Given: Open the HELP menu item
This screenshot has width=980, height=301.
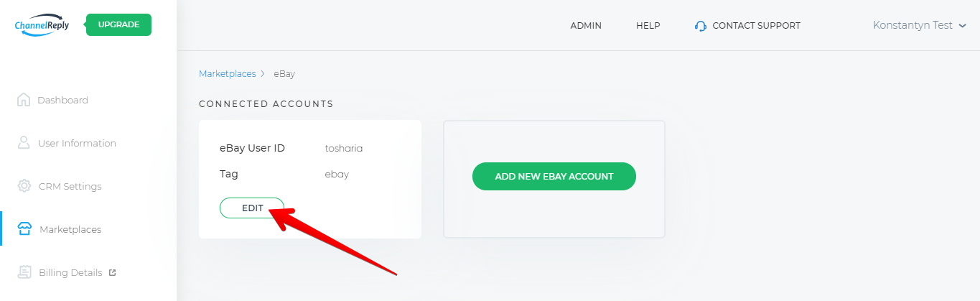Looking at the screenshot, I should (648, 26).
